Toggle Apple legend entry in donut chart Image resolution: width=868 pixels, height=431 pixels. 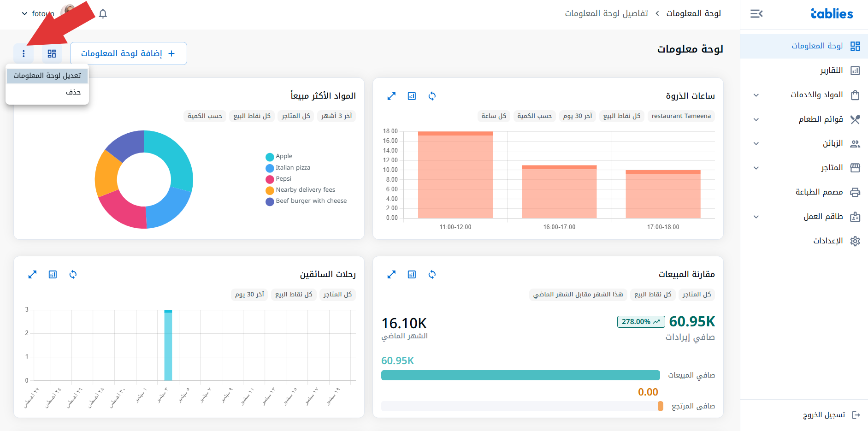tap(279, 156)
